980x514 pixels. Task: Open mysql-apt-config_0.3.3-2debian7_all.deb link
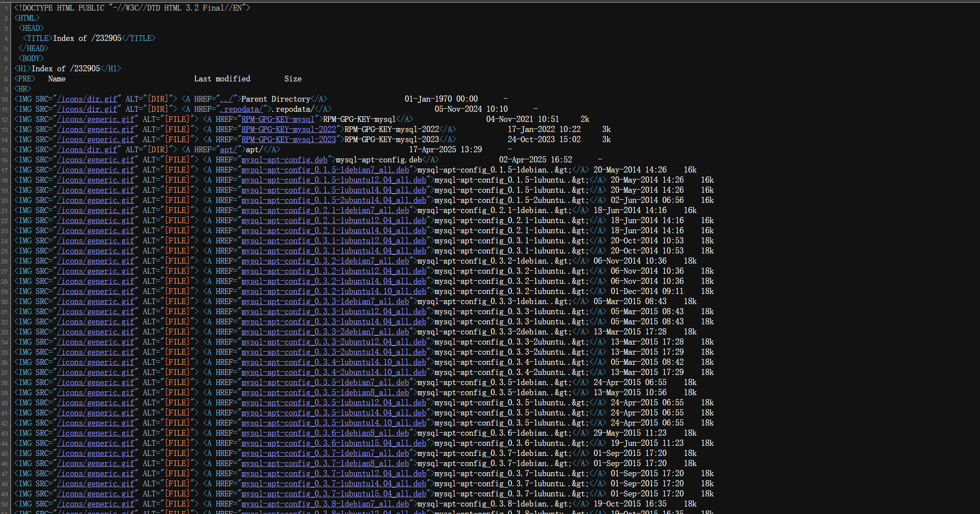coord(325,332)
